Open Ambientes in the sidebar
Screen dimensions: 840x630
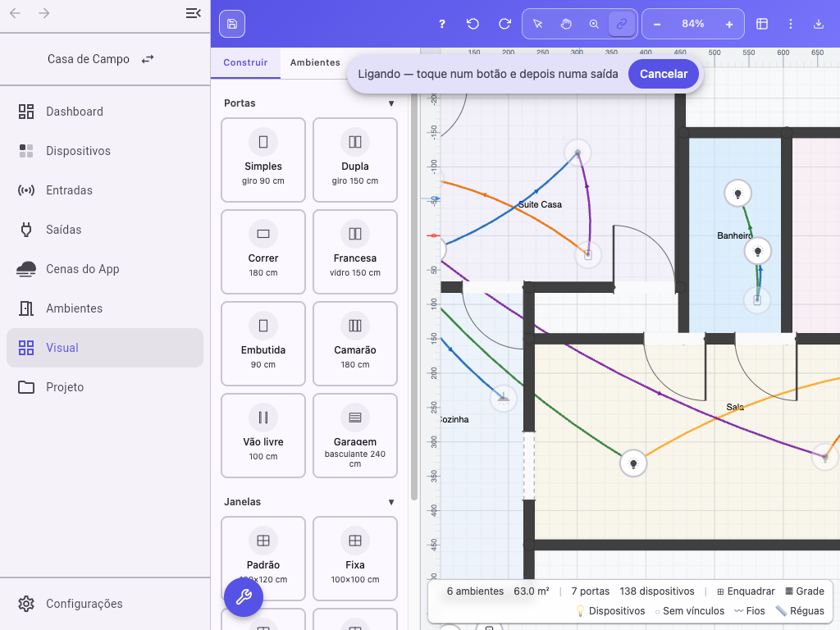coord(105,308)
